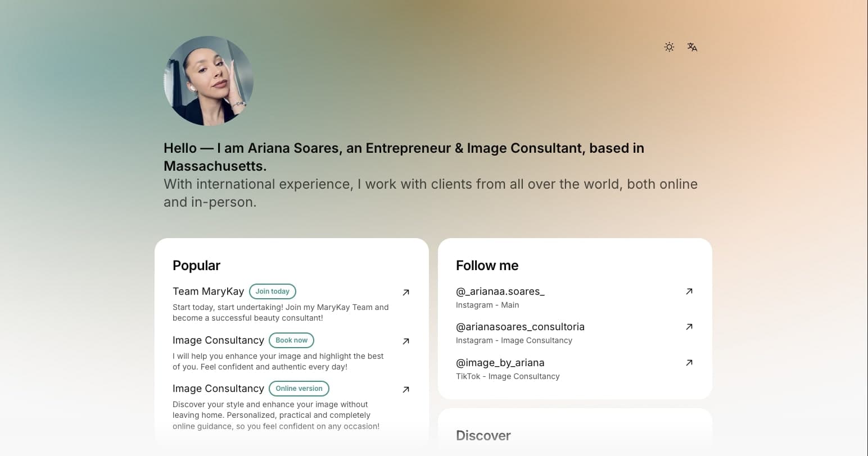This screenshot has width=868, height=456.
Task: Open @_arianaa.soares_ via its arrow icon
Action: click(689, 291)
